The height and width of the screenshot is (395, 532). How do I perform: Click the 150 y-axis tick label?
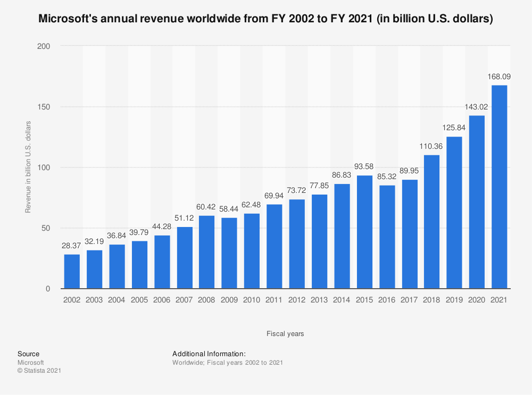coord(44,107)
